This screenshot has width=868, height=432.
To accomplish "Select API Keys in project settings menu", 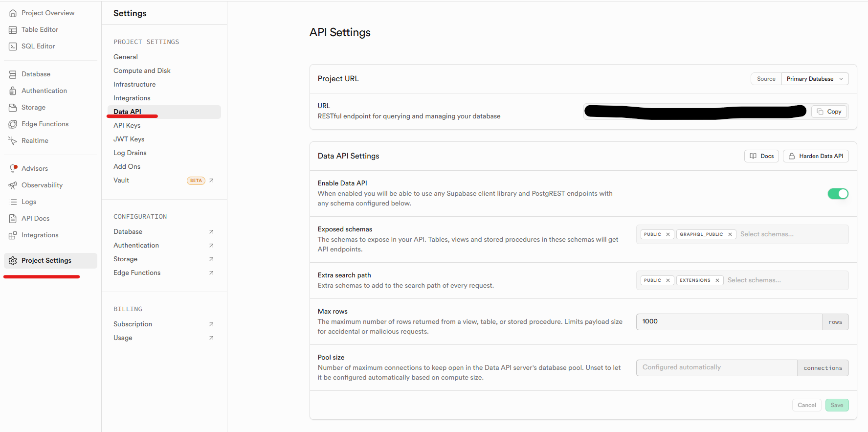I will point(127,126).
